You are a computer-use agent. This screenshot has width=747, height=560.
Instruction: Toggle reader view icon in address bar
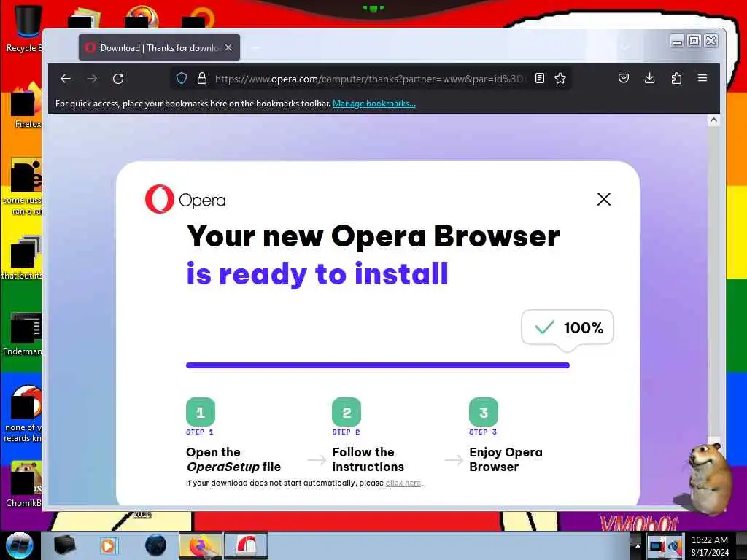(x=539, y=78)
